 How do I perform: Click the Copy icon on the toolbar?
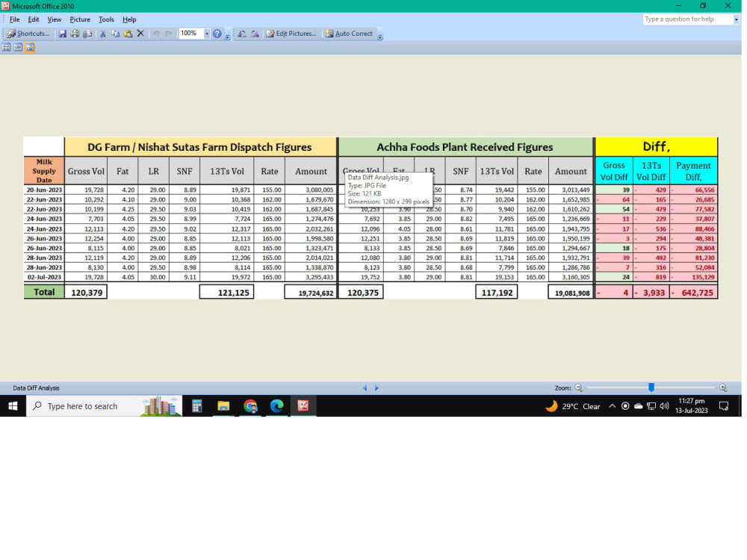(x=114, y=33)
